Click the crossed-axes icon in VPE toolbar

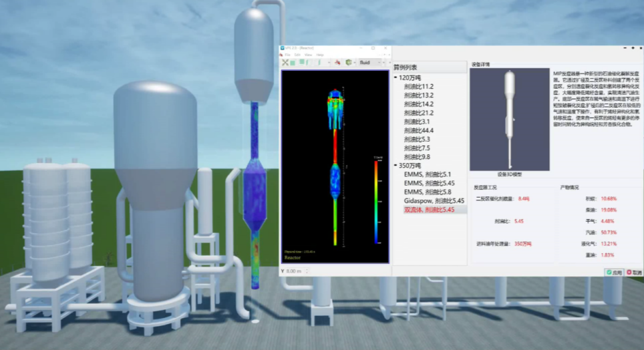click(x=286, y=62)
